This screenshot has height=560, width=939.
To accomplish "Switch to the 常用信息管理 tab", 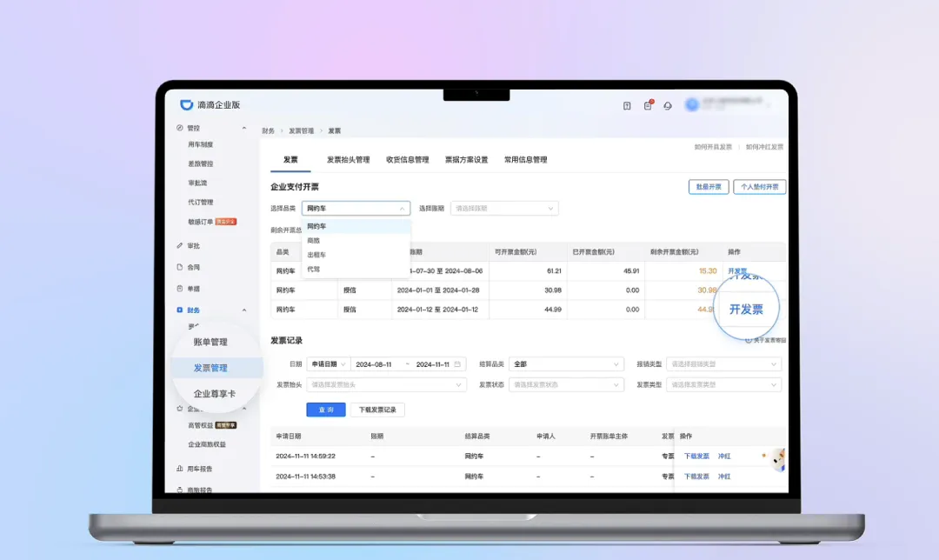I will 526,160.
